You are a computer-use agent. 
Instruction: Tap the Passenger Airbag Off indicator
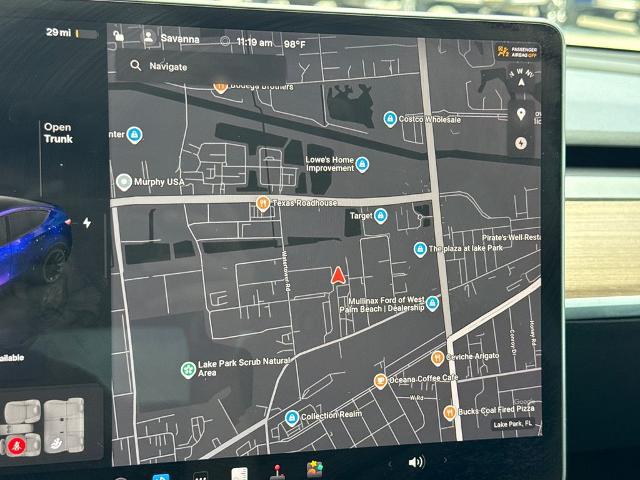(517, 51)
